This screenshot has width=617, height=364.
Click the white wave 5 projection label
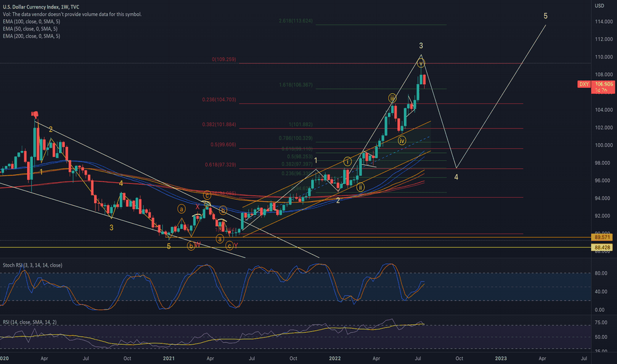coord(546,16)
